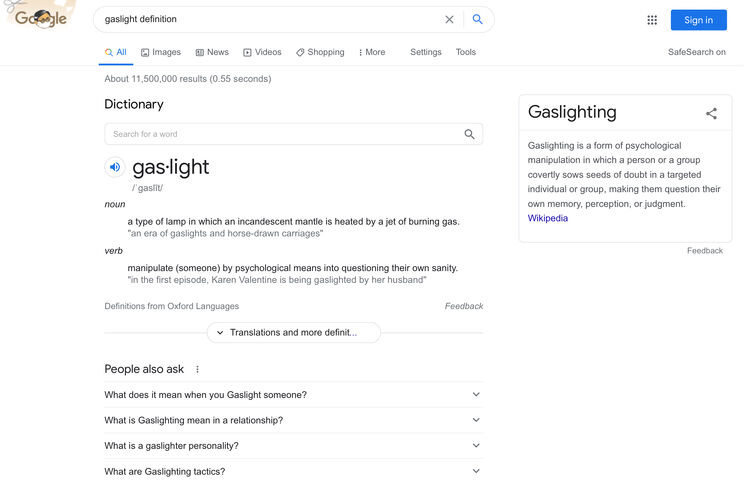Go to Google Doodle logo home
The height and width of the screenshot is (485, 755).
point(40,16)
